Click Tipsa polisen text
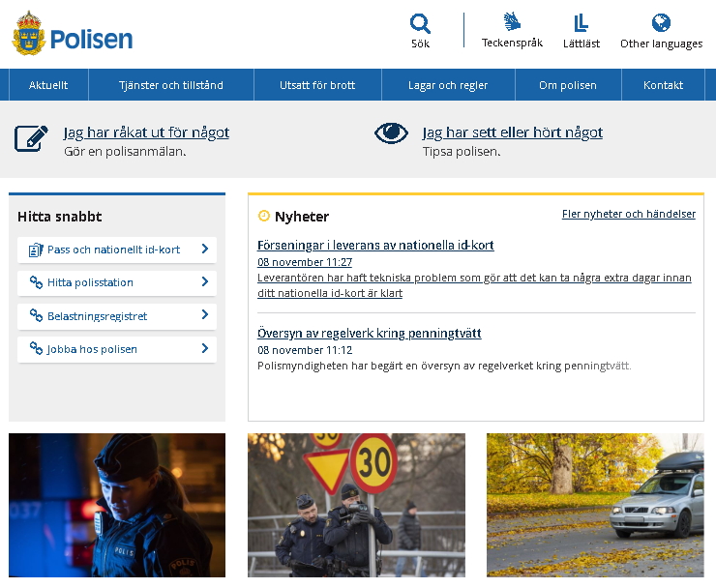This screenshot has height=588, width=716. tap(462, 152)
